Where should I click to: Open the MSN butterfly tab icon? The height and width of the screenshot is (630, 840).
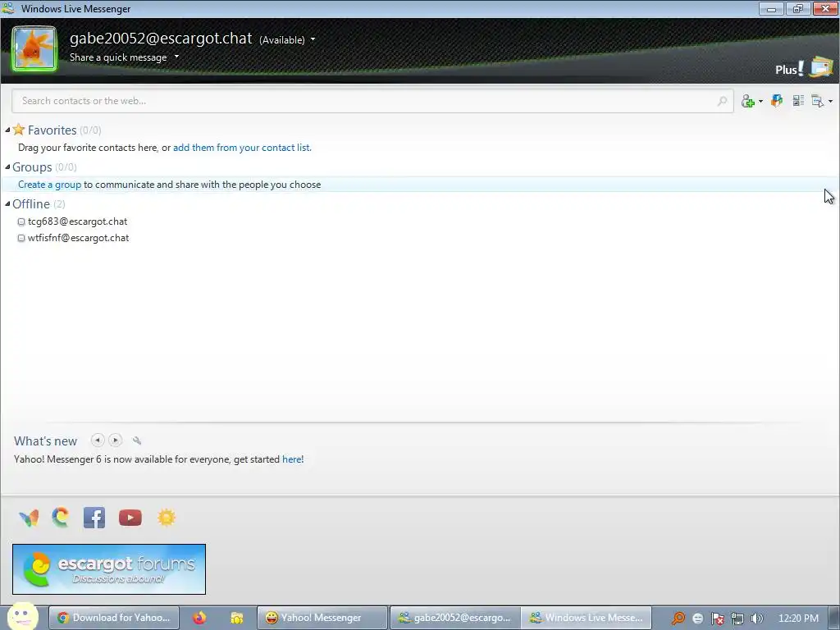(29, 518)
